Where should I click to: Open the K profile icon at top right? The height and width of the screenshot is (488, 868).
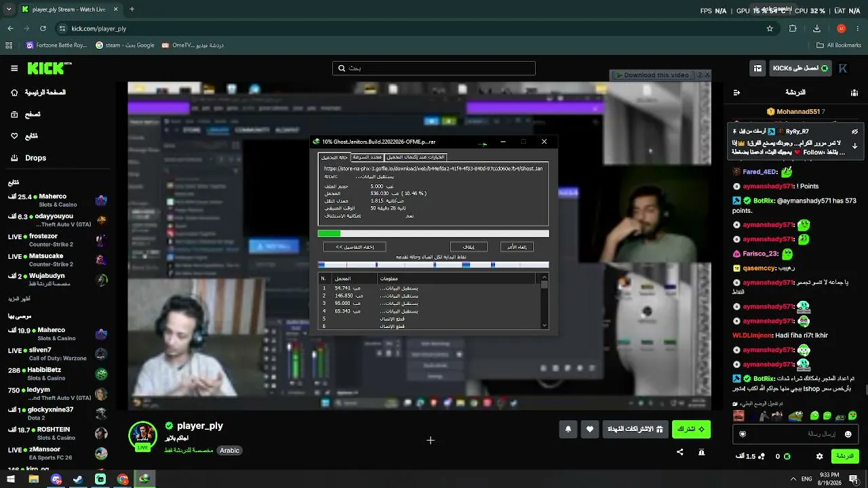click(x=843, y=68)
